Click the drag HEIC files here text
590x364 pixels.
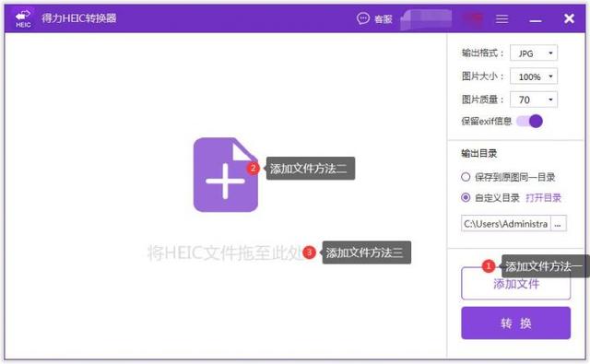click(x=226, y=252)
